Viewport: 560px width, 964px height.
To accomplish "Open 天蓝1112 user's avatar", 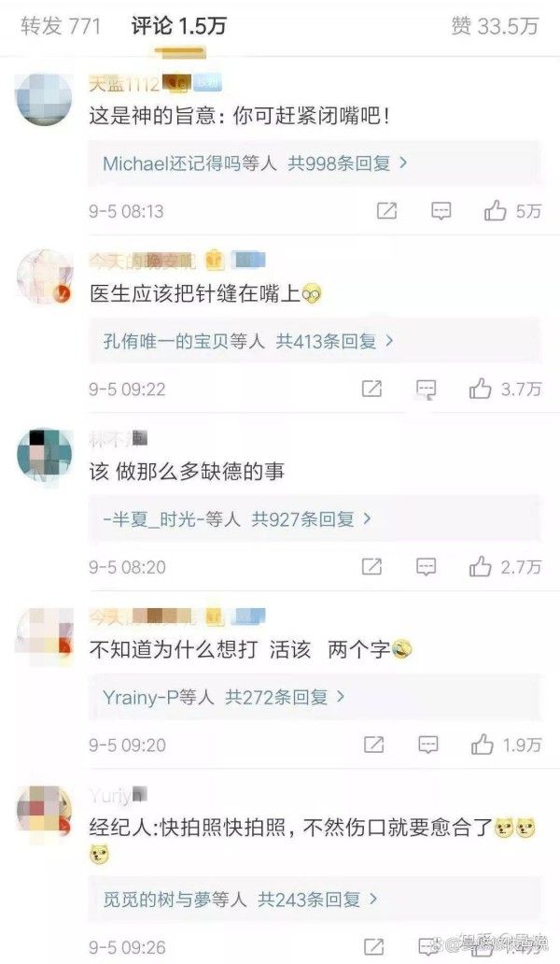I will click(44, 98).
